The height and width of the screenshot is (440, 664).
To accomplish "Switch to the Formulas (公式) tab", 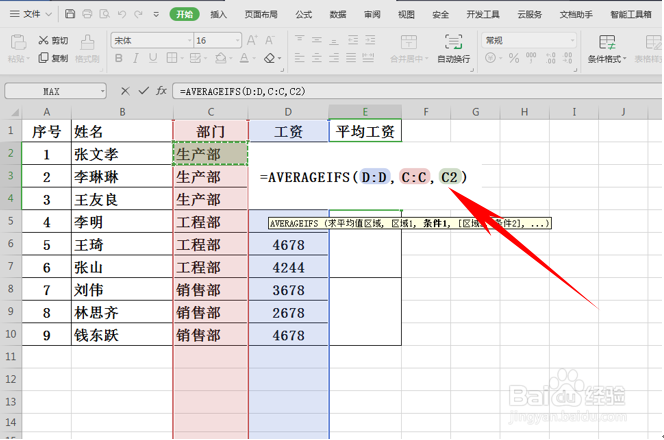I will tap(304, 14).
